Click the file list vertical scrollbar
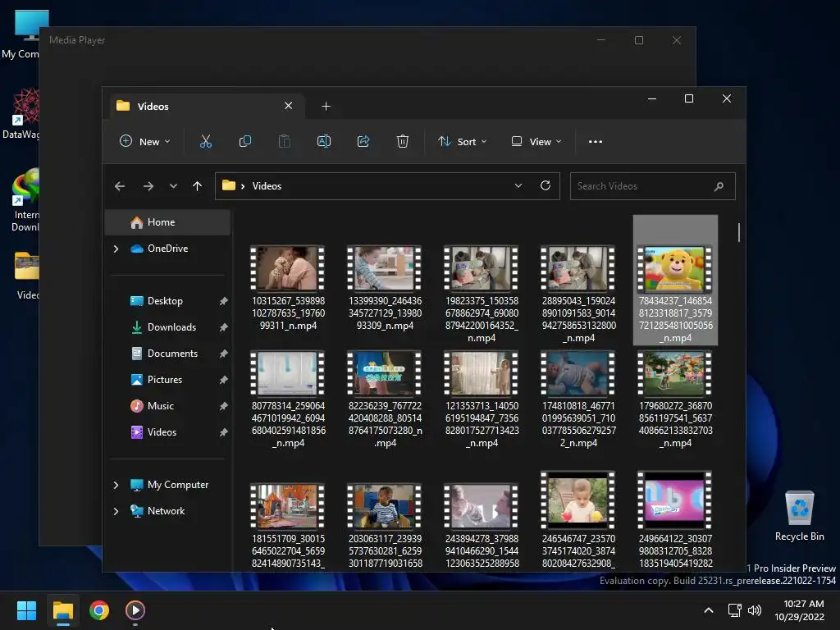The height and width of the screenshot is (630, 840). tap(739, 232)
